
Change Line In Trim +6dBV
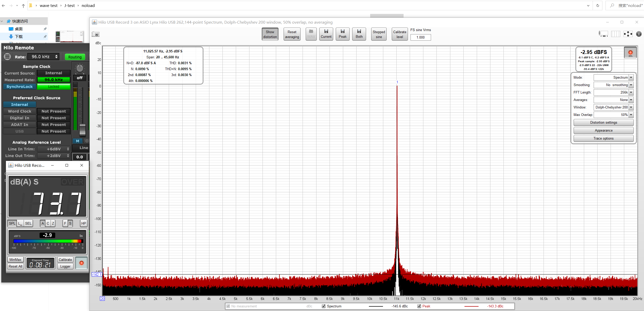[x=54, y=149]
